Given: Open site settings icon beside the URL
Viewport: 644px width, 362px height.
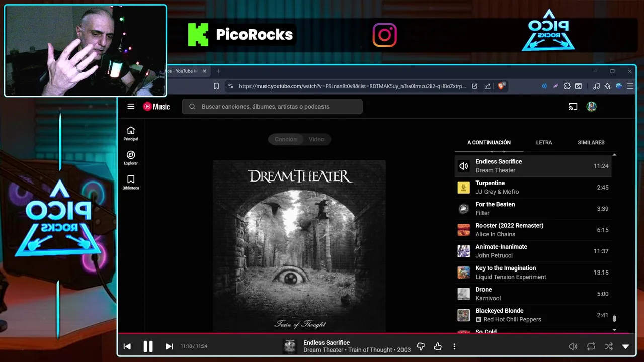Looking at the screenshot, I should tap(231, 86).
